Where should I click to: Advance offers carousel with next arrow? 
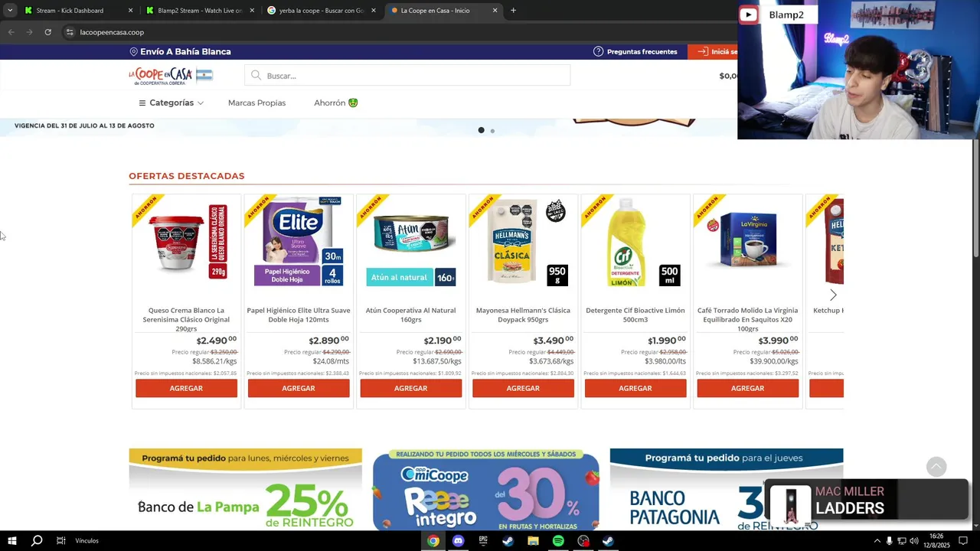(833, 295)
